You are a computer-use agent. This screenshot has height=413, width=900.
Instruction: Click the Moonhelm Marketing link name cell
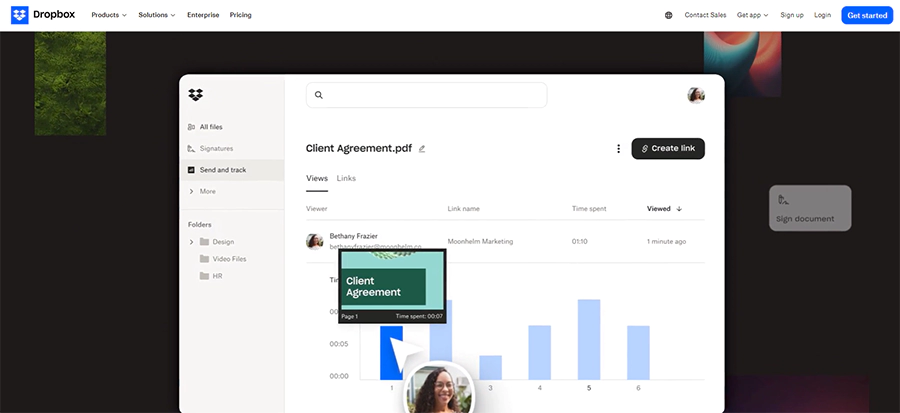tap(480, 241)
